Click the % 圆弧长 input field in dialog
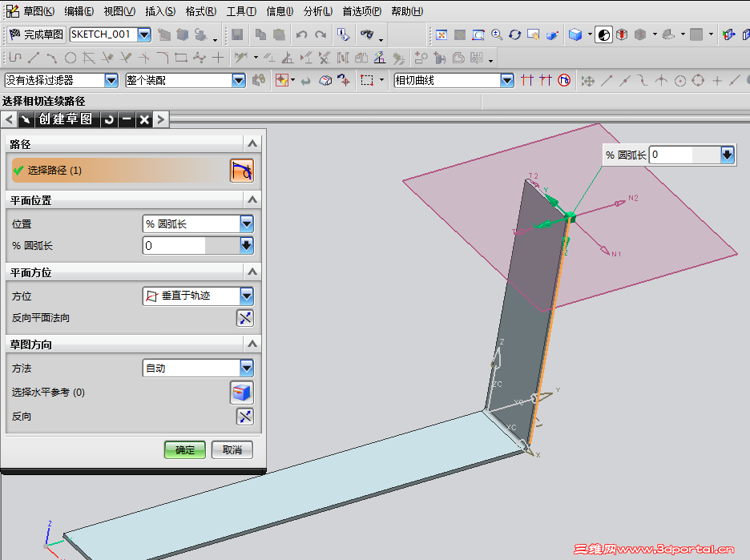Image resolution: width=750 pixels, height=560 pixels. (174, 245)
